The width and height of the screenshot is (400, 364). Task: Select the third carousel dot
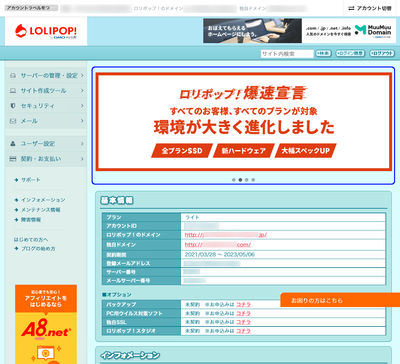[x=247, y=180]
